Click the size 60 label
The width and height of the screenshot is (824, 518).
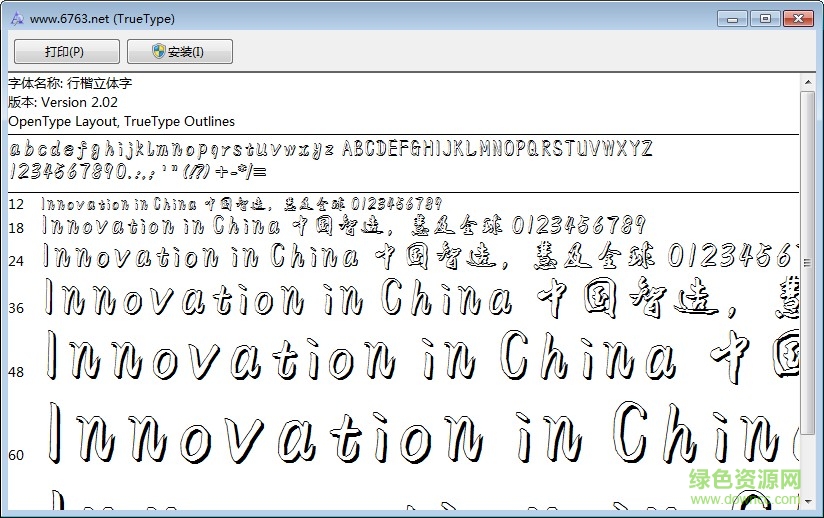(x=16, y=455)
